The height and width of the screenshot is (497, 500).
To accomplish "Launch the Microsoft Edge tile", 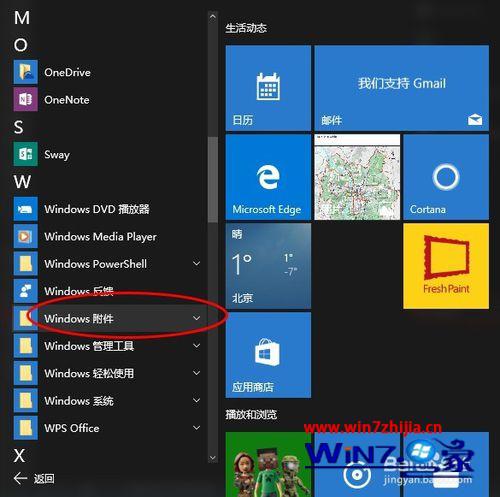I will pos(268,177).
